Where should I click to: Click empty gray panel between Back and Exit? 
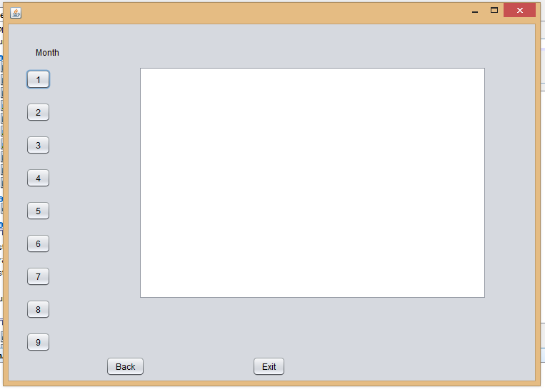(x=198, y=366)
